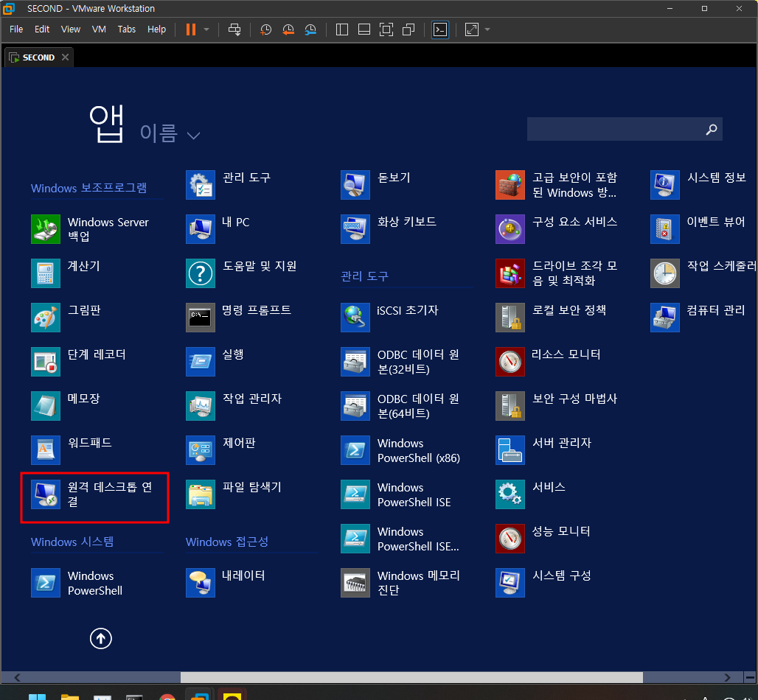Screen dimensions: 758x700
Task: Enter VMware full screen mode
Action: tap(386, 29)
